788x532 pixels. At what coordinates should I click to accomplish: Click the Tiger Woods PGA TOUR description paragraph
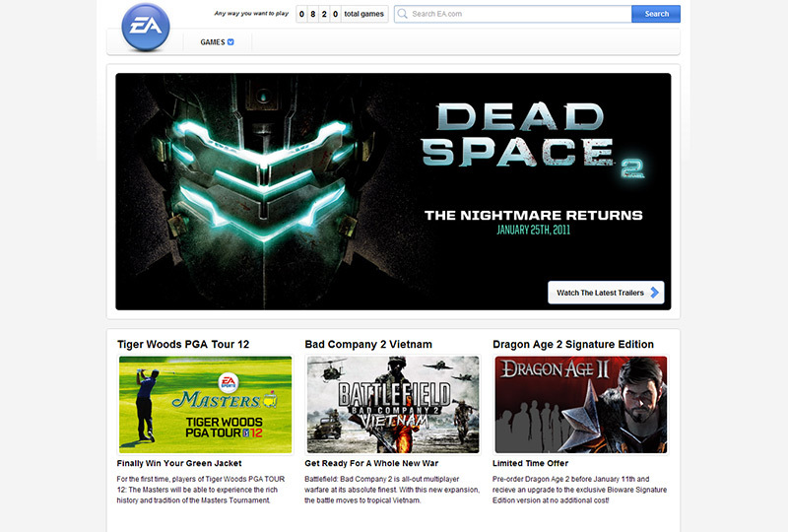coord(201,490)
